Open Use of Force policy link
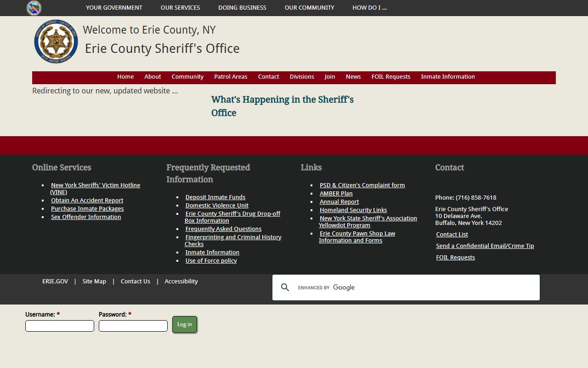The width and height of the screenshot is (588, 368). click(x=211, y=261)
